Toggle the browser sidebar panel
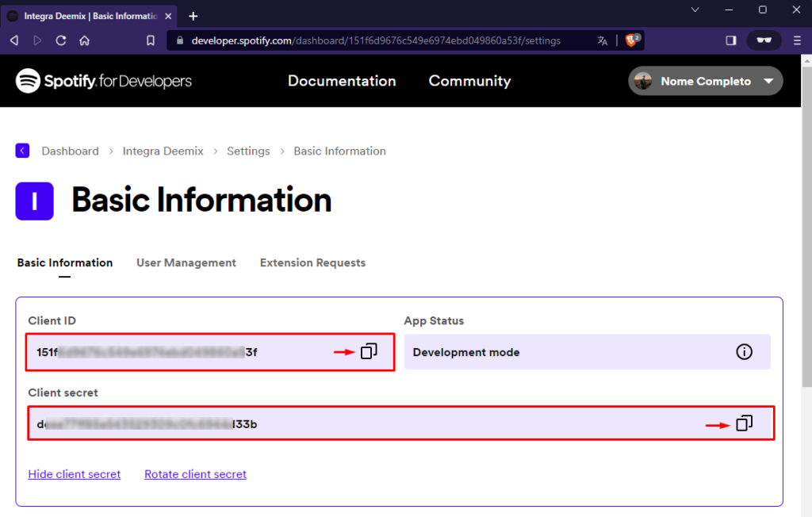This screenshot has height=517, width=812. pyautogui.click(x=730, y=40)
